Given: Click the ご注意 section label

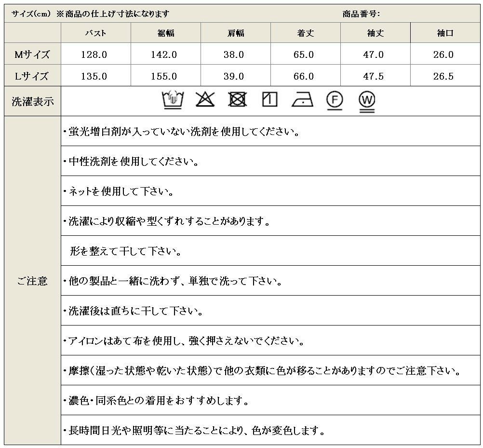Looking at the screenshot, I should 33,281.
